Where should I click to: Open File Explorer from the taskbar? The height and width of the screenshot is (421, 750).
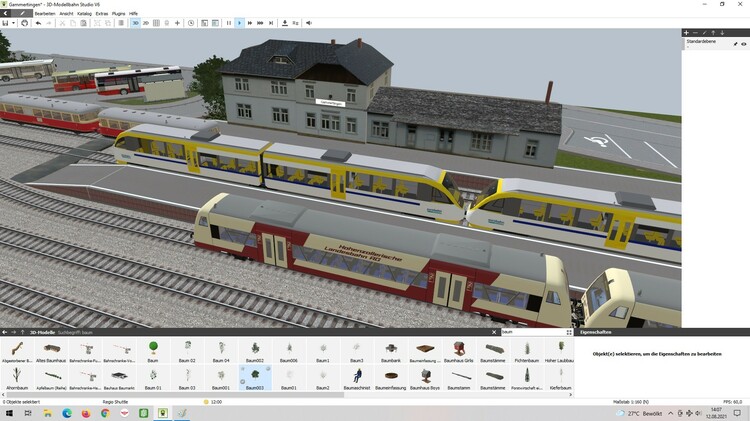point(47,413)
